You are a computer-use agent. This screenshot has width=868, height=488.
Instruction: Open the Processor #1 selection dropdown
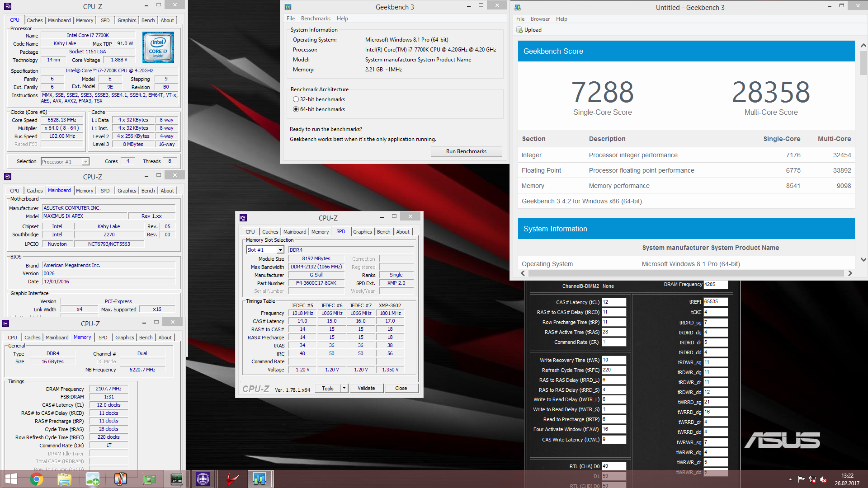85,162
